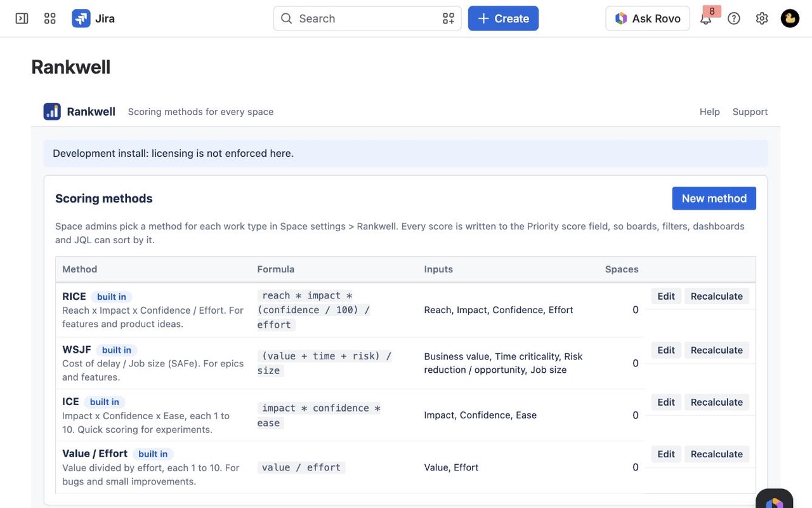Click the Value / Effort method name
The height and width of the screenshot is (508, 812).
95,453
